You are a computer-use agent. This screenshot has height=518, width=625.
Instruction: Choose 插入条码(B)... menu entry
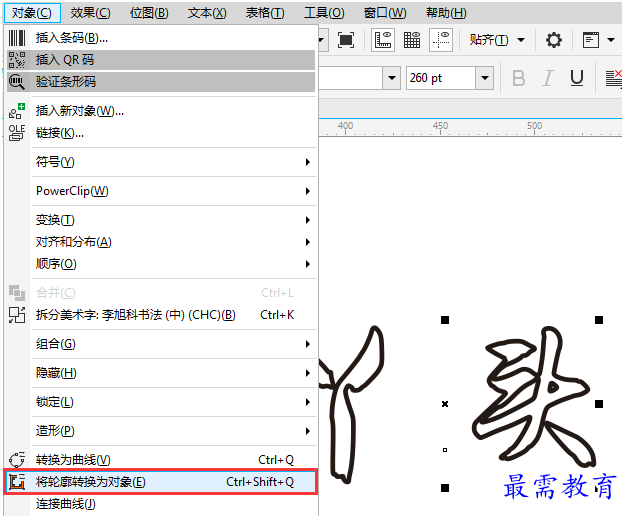[161, 38]
